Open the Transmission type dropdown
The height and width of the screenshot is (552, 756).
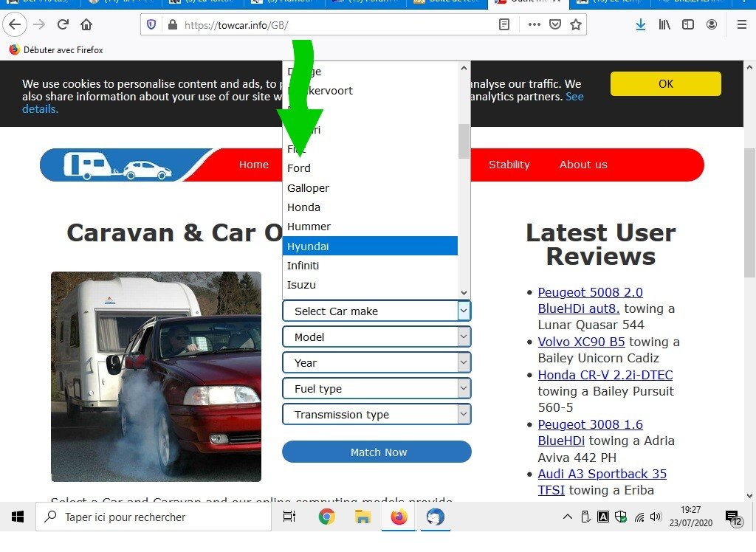click(377, 414)
